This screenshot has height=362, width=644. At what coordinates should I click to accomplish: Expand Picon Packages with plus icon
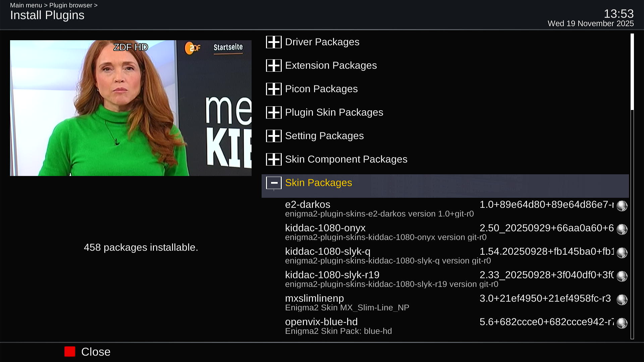[274, 89]
